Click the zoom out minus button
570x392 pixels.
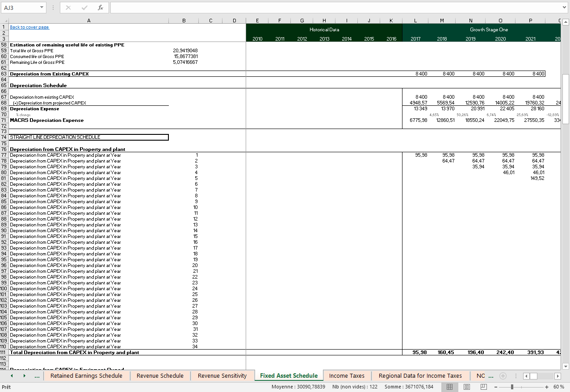(496, 387)
